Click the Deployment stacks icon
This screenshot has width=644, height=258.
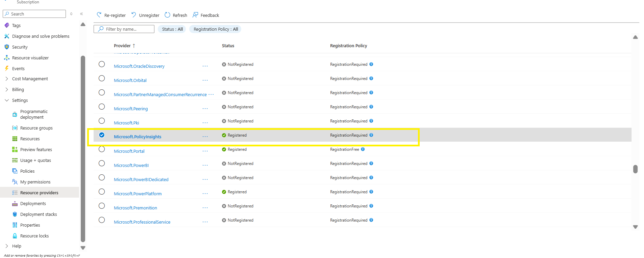15,214
